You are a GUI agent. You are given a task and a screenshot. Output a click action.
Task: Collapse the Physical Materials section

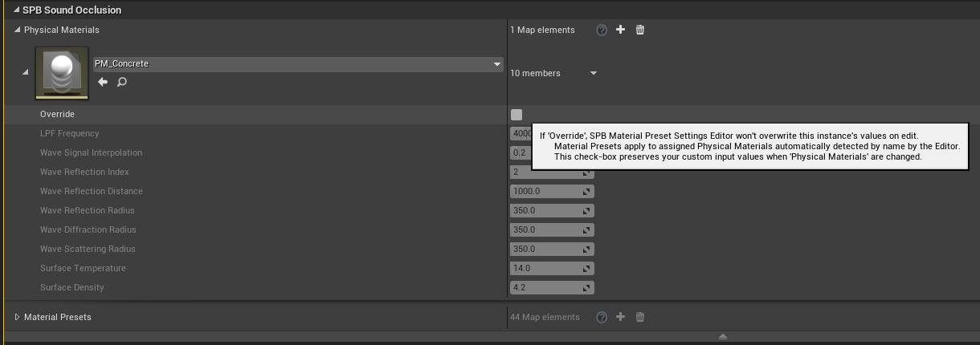pyautogui.click(x=18, y=30)
